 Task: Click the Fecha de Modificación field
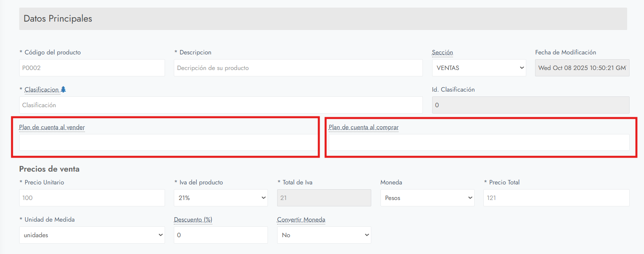point(582,68)
